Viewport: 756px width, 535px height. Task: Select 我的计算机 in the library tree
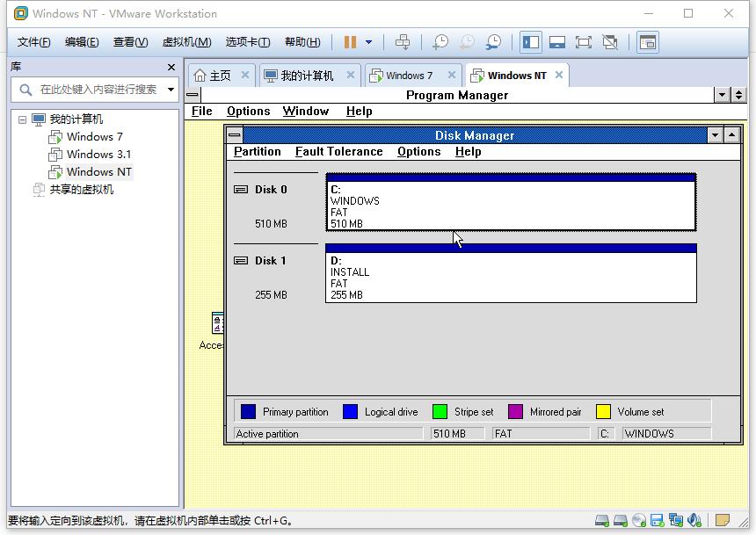pos(76,119)
